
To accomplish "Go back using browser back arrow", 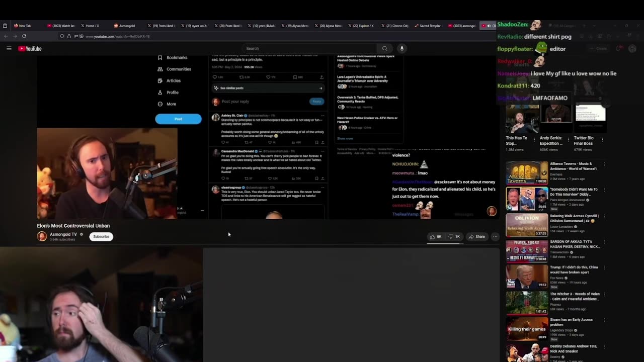I will click(x=6, y=36).
